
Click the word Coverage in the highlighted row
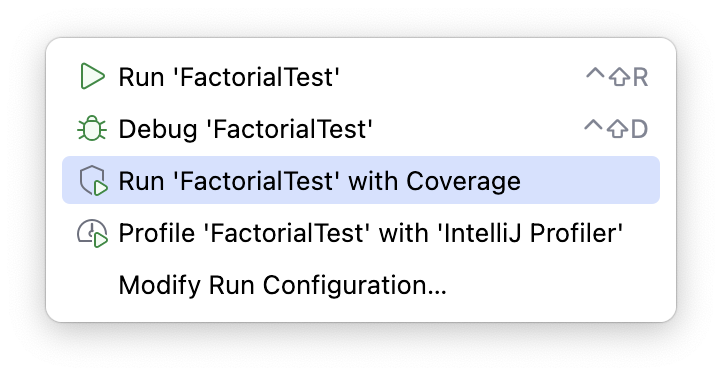point(463,181)
